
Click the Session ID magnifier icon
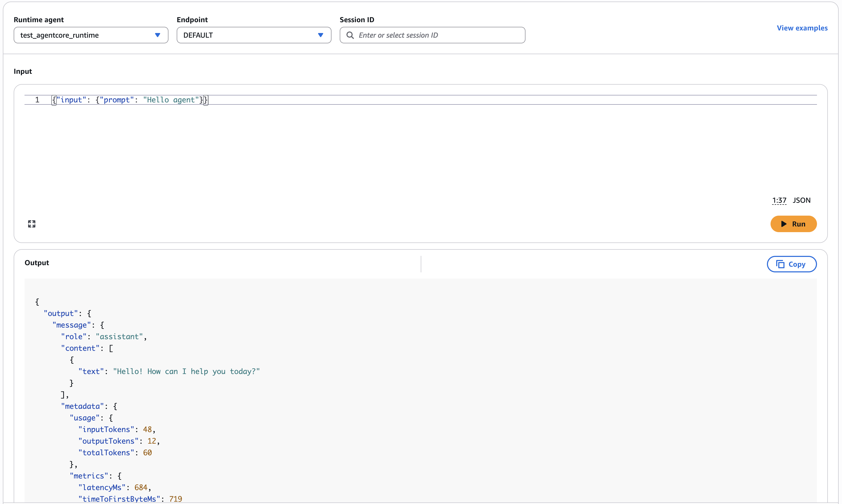[x=350, y=35]
